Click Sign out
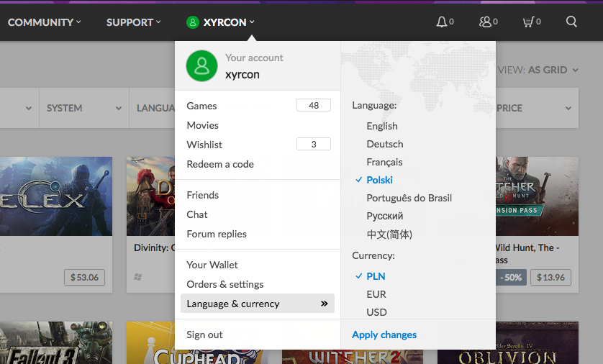603x364 pixels. (x=204, y=335)
